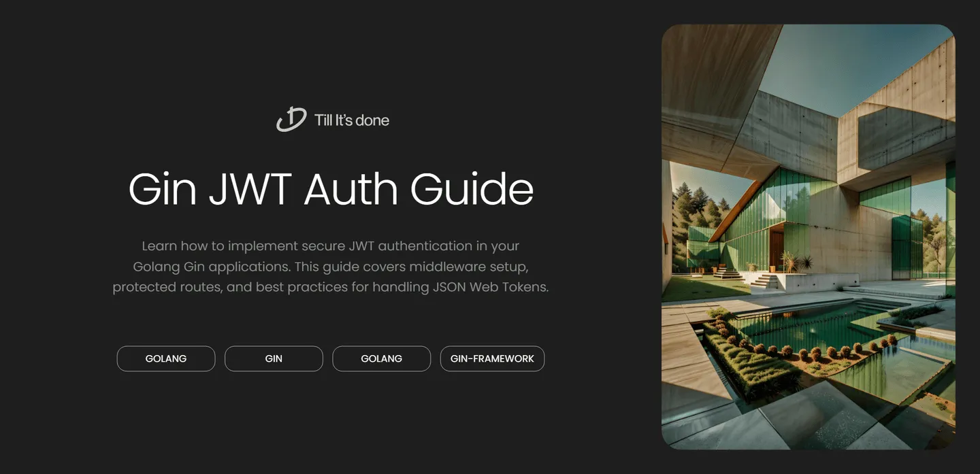
Task: Select the GOLANG tag left of GIN
Action: click(166, 358)
